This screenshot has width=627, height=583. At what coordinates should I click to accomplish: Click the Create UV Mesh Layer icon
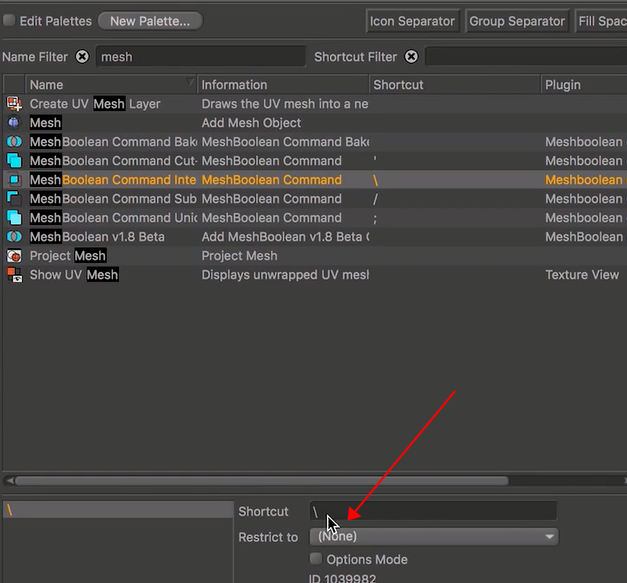point(14,104)
